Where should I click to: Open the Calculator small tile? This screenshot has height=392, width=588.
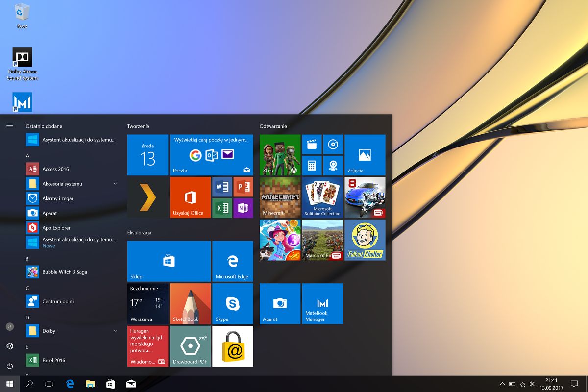312,166
